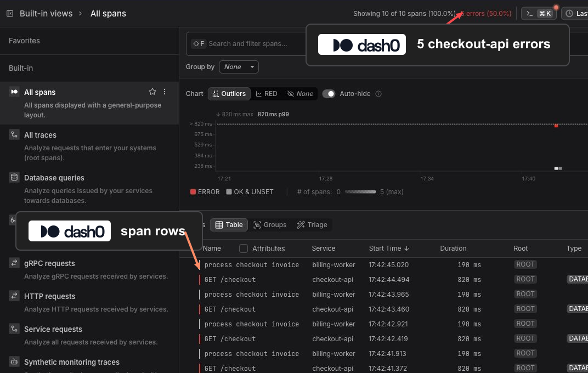Select the RED chart mode
The width and height of the screenshot is (588, 373).
click(266, 94)
